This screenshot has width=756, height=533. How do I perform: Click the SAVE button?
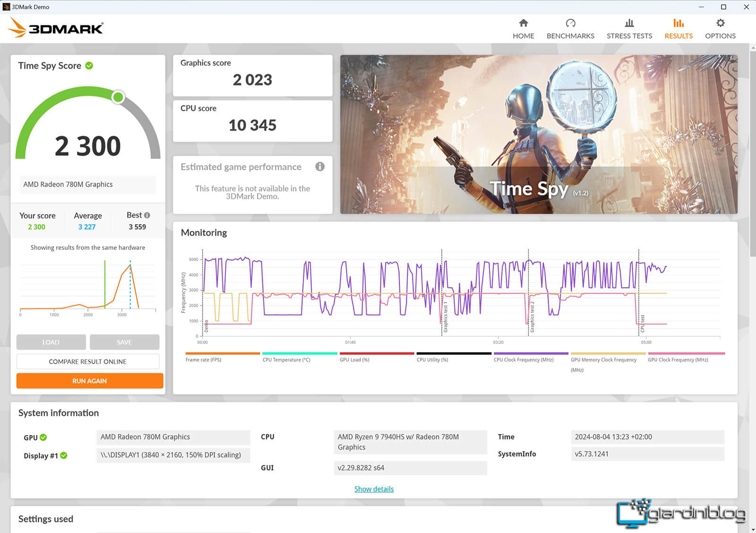pos(124,342)
